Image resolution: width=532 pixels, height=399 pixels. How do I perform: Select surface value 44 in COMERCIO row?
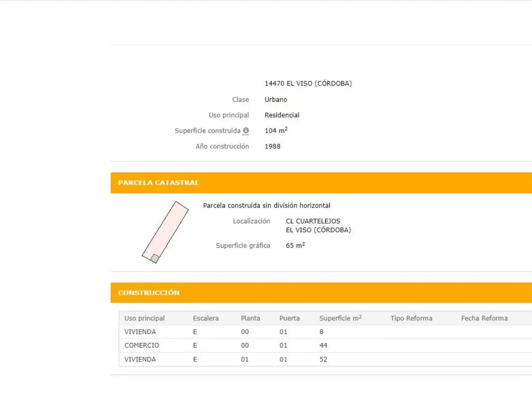[x=323, y=345]
